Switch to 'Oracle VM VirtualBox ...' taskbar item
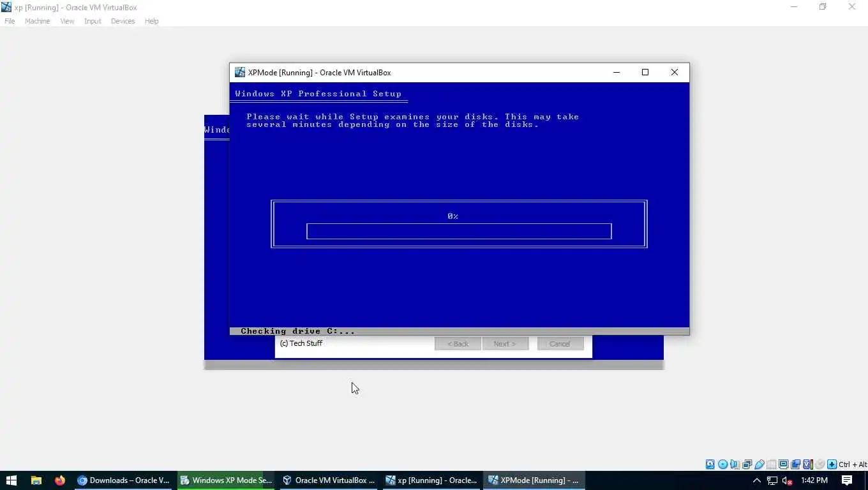The height and width of the screenshot is (490, 868). 329,480
